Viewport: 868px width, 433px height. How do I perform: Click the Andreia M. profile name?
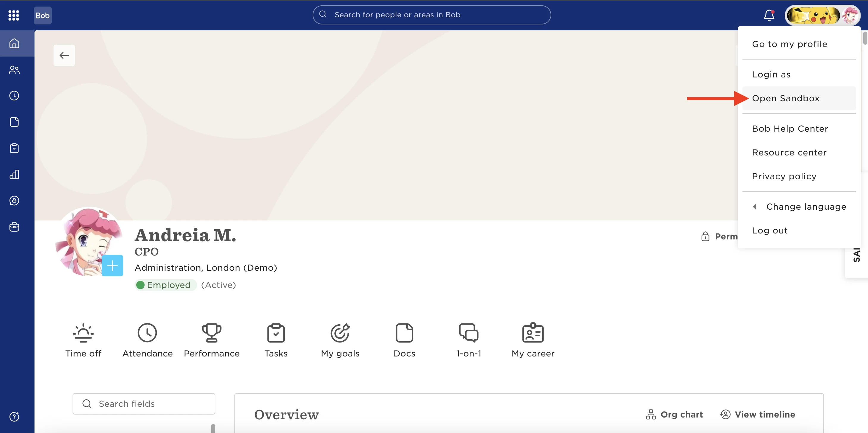pyautogui.click(x=185, y=235)
